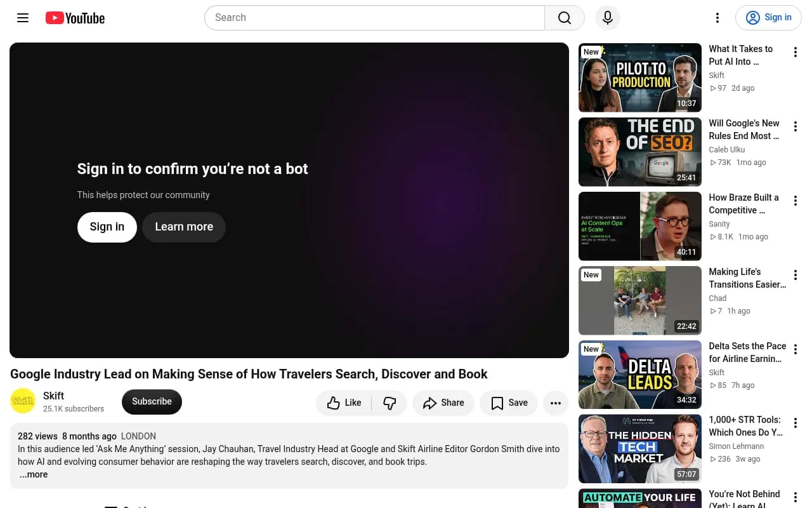Open settings three-dot menu in header
812x508 pixels.
[x=717, y=18]
